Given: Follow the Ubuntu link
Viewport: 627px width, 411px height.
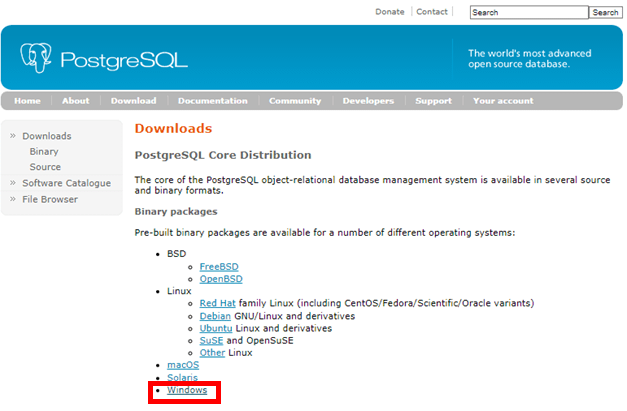Looking at the screenshot, I should coord(216,328).
